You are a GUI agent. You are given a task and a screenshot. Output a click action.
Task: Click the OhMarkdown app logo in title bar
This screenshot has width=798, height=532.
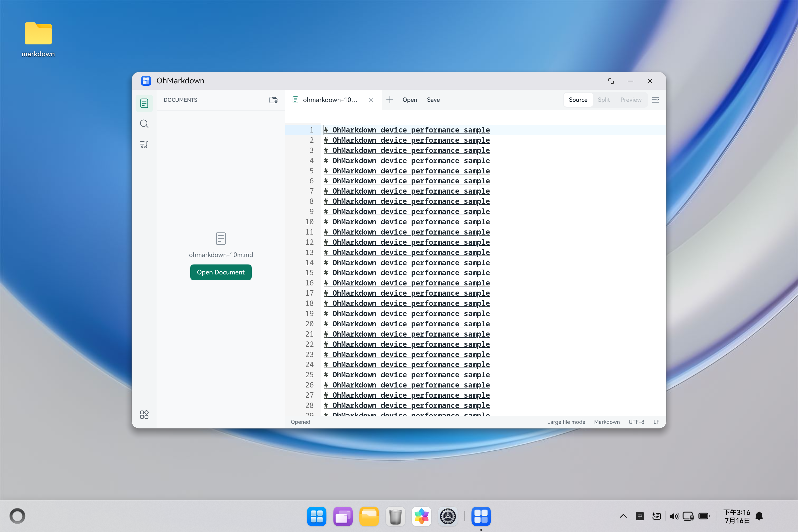tap(146, 81)
